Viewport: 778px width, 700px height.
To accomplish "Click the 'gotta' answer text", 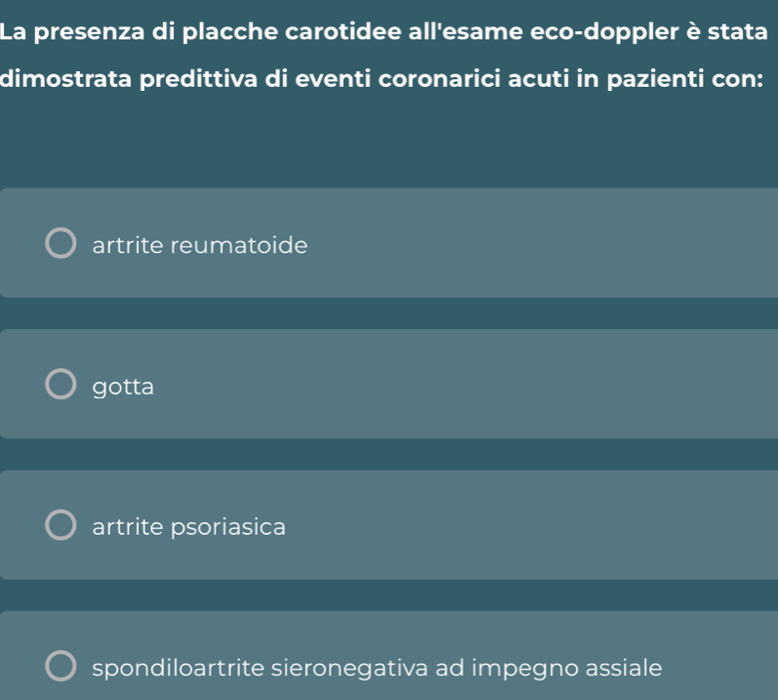I will [x=123, y=387].
